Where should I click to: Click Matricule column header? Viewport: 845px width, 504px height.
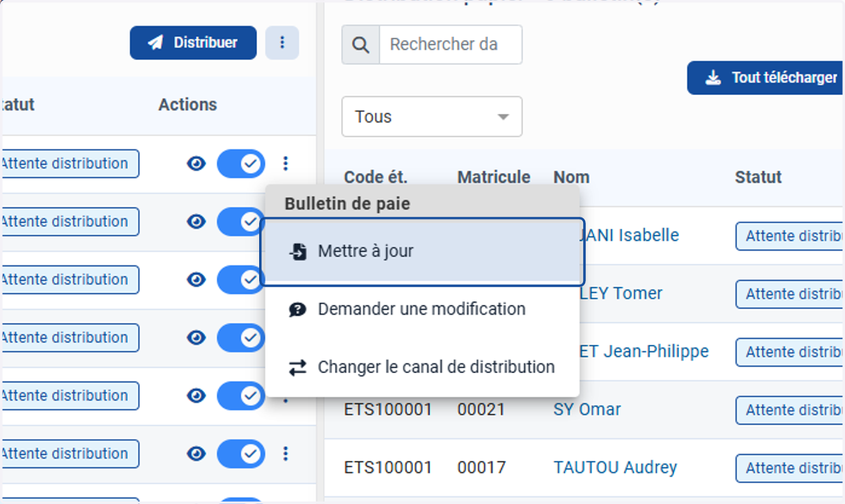pyautogui.click(x=494, y=177)
